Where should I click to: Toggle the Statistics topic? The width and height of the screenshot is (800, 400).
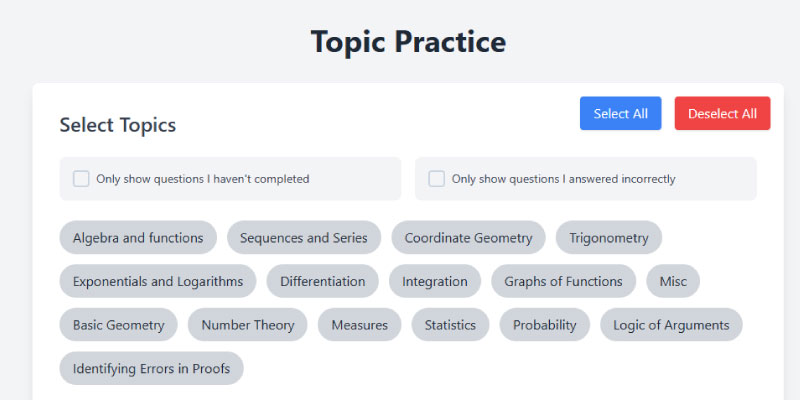point(450,325)
